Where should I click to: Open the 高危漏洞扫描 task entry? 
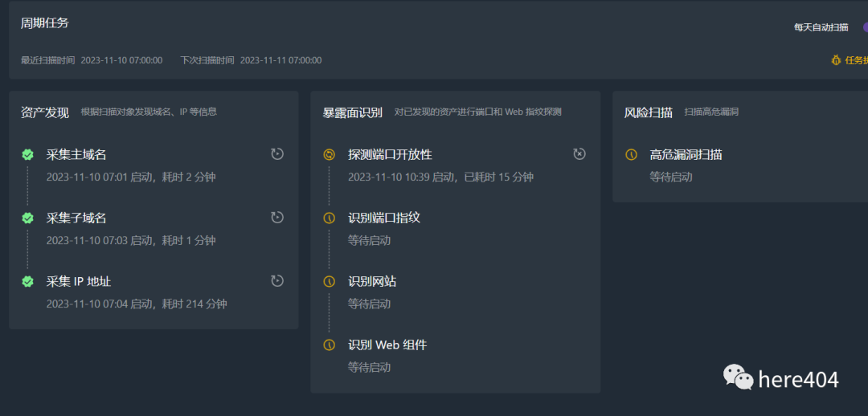click(686, 154)
